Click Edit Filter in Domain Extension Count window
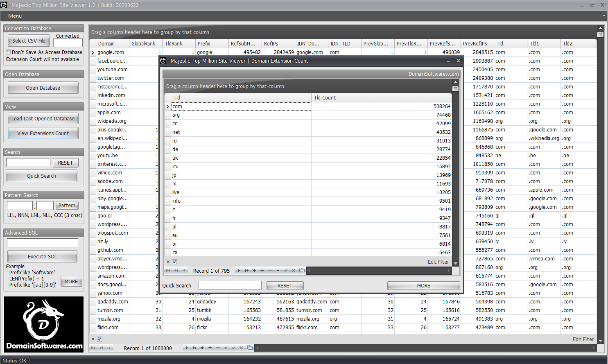 tap(438, 262)
